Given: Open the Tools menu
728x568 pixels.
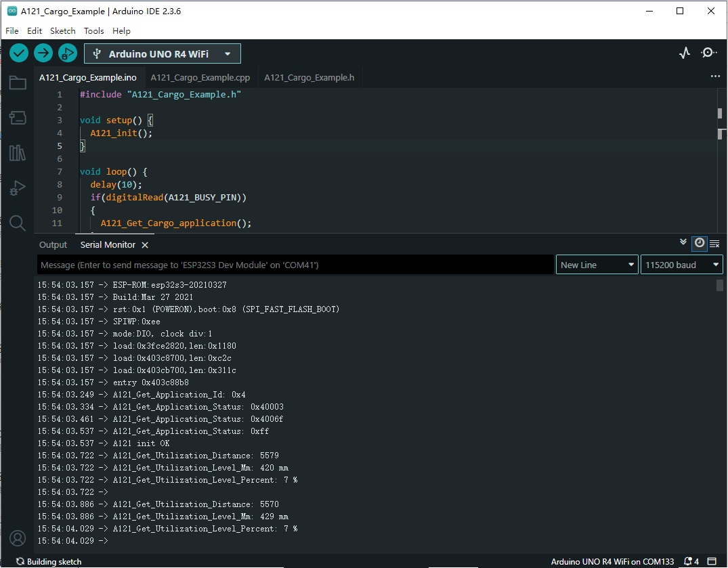Looking at the screenshot, I should pyautogui.click(x=93, y=31).
